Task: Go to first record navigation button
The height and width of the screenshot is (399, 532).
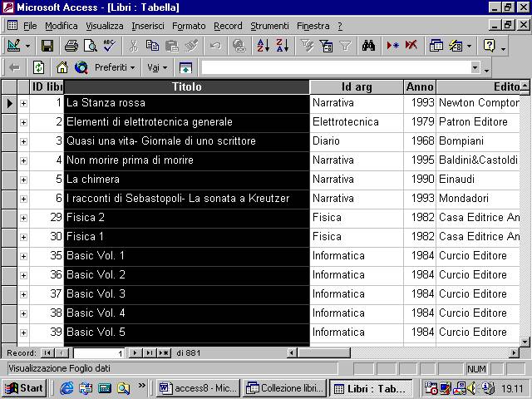Action: (47, 352)
